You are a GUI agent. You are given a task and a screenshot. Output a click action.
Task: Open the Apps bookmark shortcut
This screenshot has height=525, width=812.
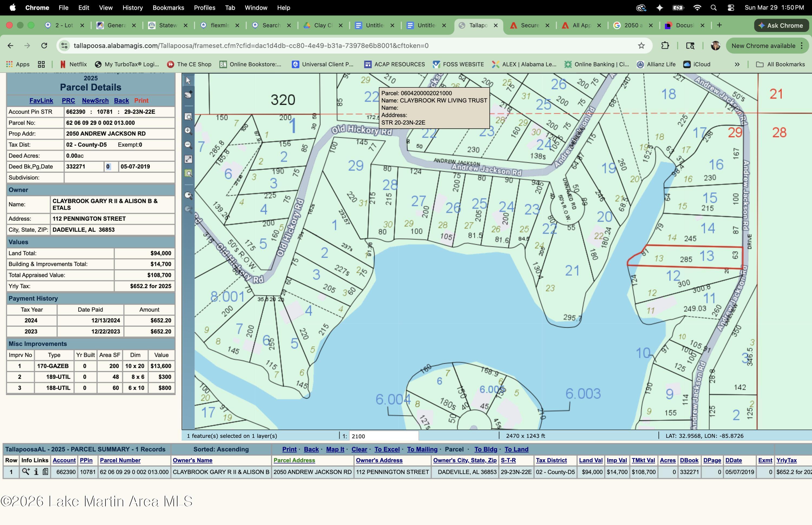point(18,64)
